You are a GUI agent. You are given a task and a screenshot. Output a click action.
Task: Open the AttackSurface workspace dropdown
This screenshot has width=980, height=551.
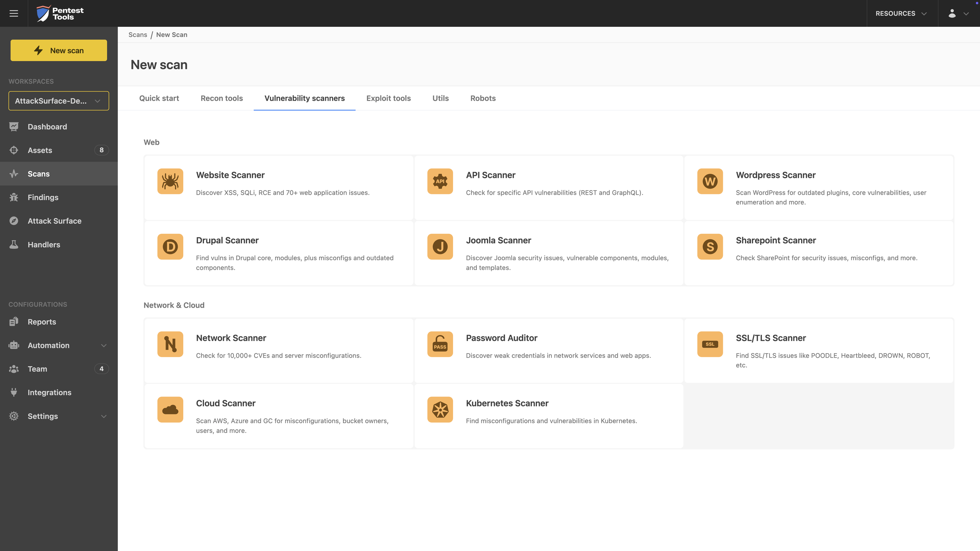[59, 101]
